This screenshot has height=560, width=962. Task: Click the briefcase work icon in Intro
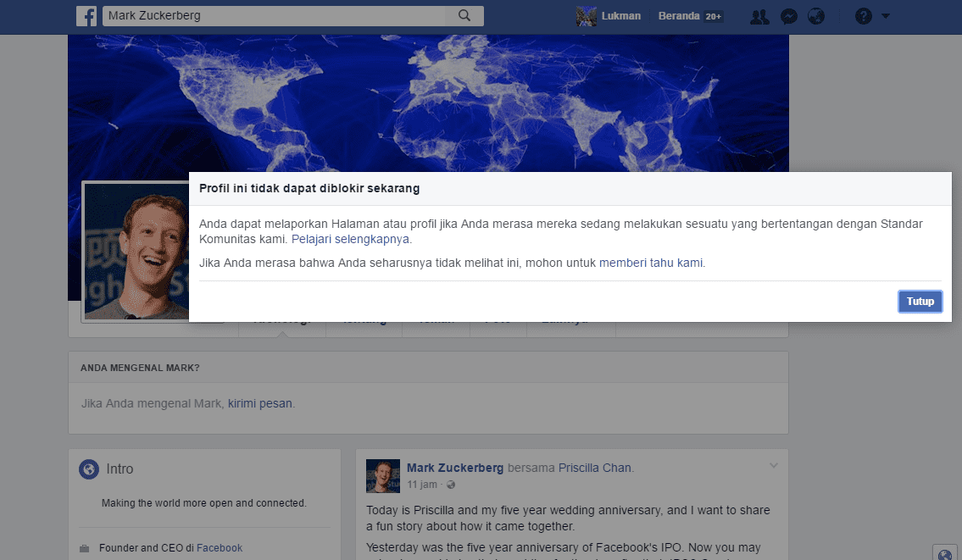pos(85,548)
